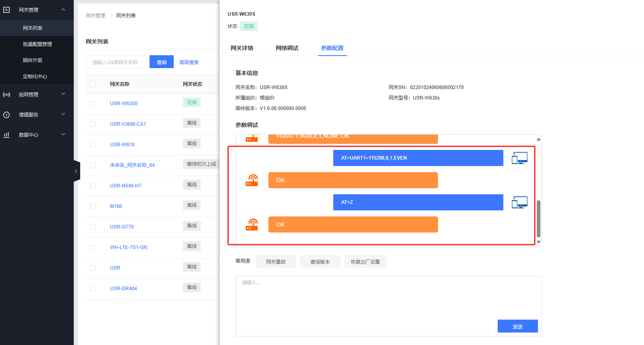Open the 固件升级 sidebar menu item
The image size is (644, 345).
click(x=33, y=60)
